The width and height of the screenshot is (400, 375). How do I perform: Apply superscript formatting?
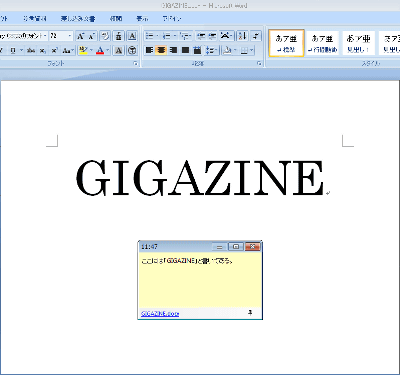pyautogui.click(x=54, y=51)
